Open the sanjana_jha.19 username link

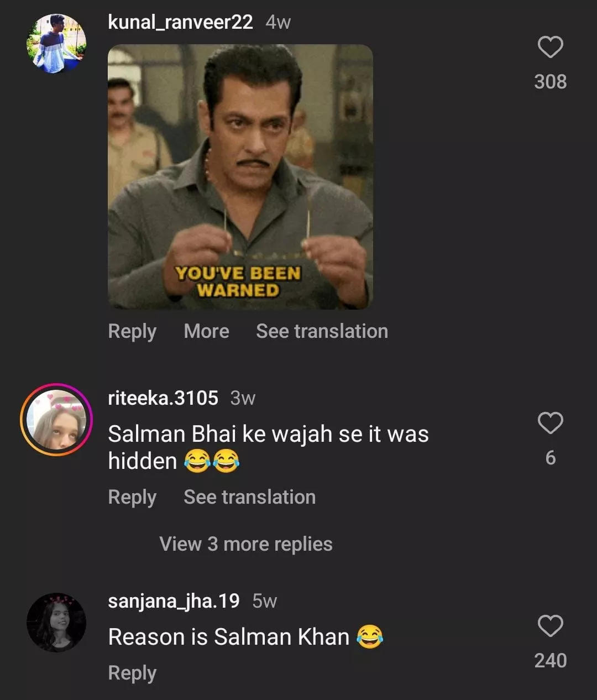[174, 601]
